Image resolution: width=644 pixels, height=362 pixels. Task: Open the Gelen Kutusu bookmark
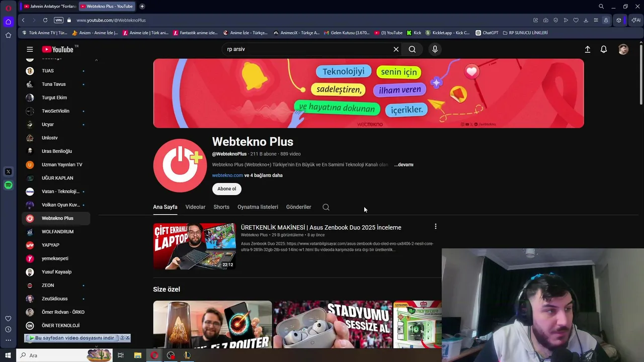(x=346, y=33)
